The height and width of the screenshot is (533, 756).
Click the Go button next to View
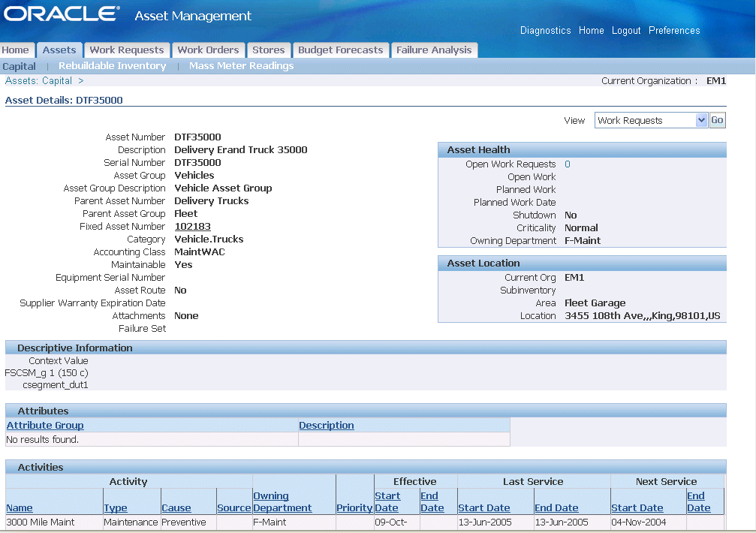(x=717, y=120)
